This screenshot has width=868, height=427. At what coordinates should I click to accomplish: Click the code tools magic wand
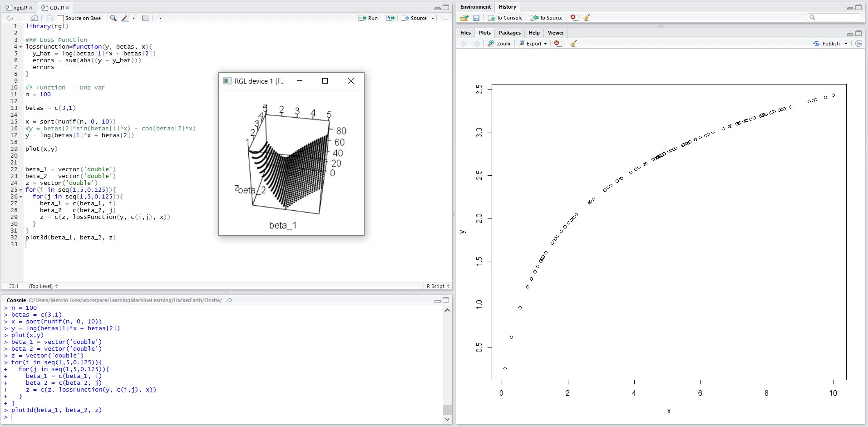pos(126,18)
